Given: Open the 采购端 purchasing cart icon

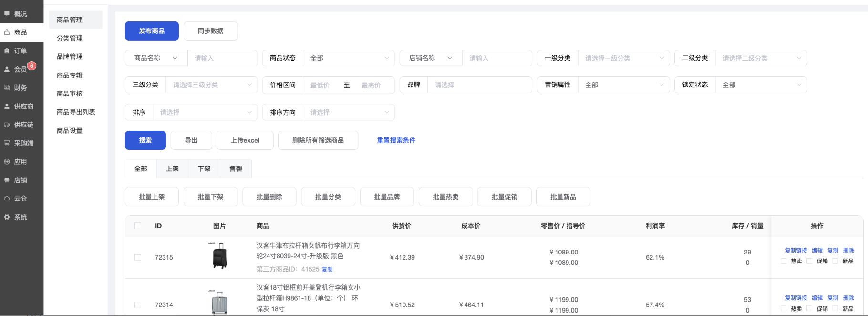Looking at the screenshot, I should tap(7, 143).
